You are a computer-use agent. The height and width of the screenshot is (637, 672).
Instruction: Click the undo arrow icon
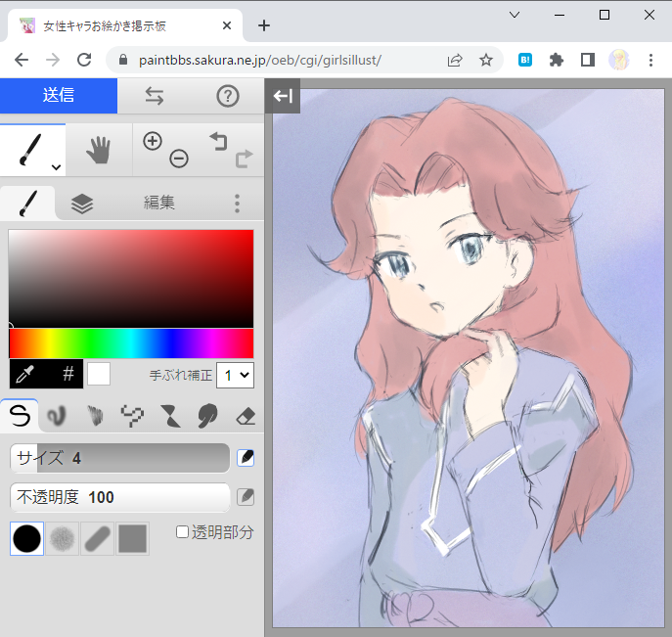218,142
